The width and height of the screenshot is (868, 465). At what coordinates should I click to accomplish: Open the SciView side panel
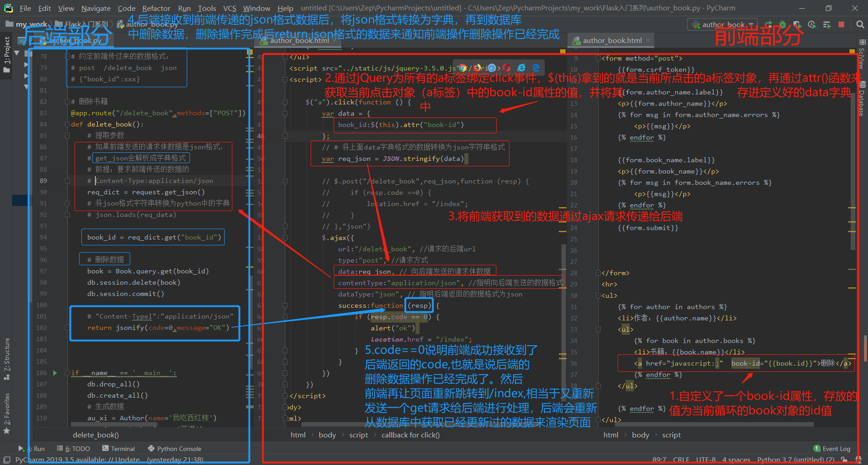click(x=862, y=54)
